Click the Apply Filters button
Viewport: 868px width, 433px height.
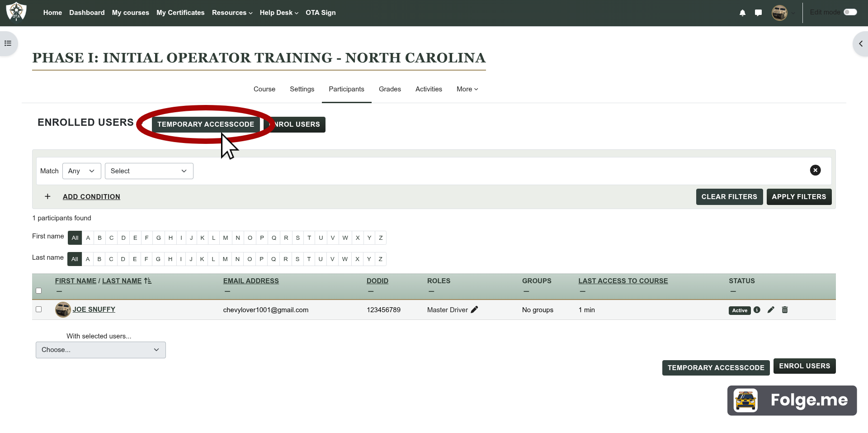(798, 197)
